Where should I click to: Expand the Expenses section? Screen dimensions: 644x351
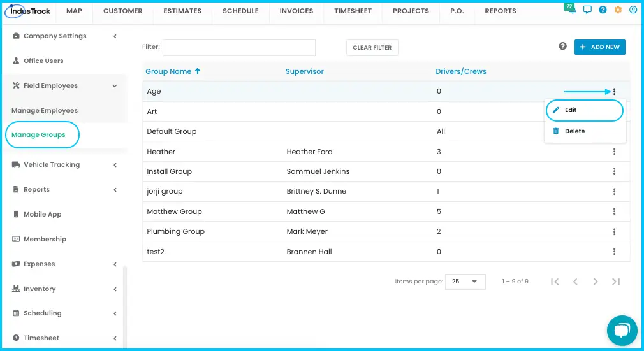115,264
